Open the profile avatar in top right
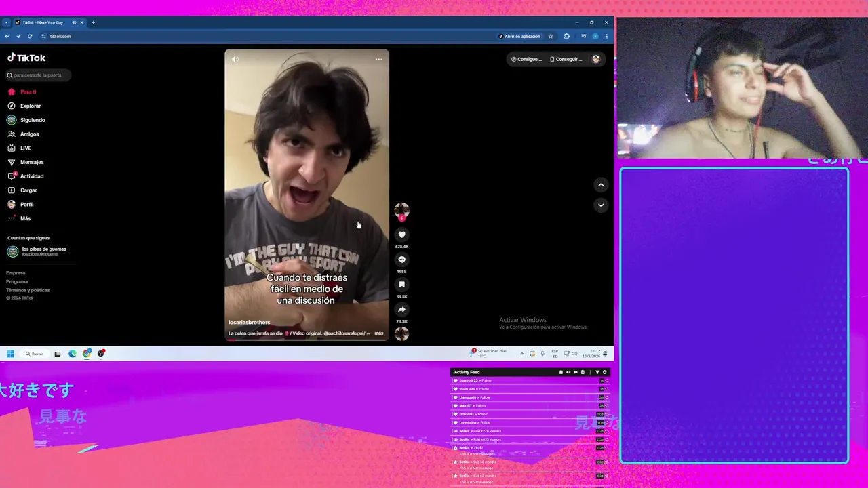 pyautogui.click(x=595, y=60)
